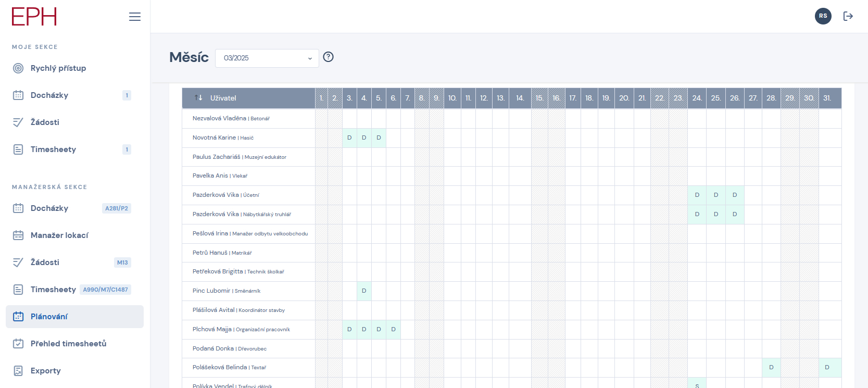868x388 pixels.
Task: Click Plchová Majja's D shift on day 6
Action: click(x=393, y=330)
